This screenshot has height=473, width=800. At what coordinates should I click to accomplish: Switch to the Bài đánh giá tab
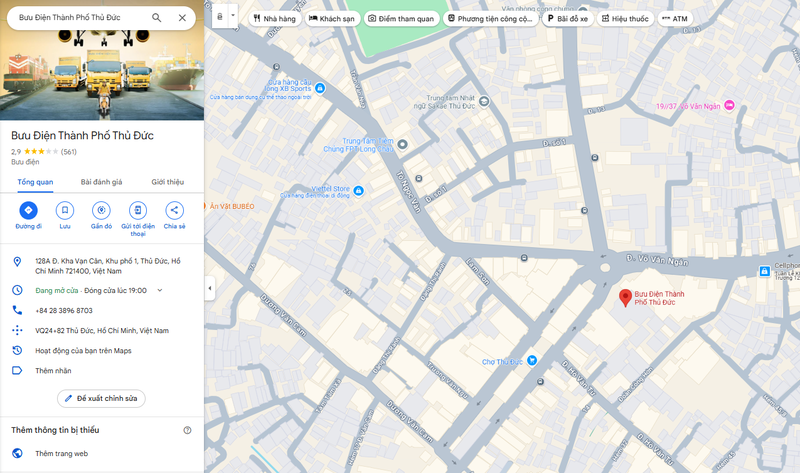tap(101, 182)
